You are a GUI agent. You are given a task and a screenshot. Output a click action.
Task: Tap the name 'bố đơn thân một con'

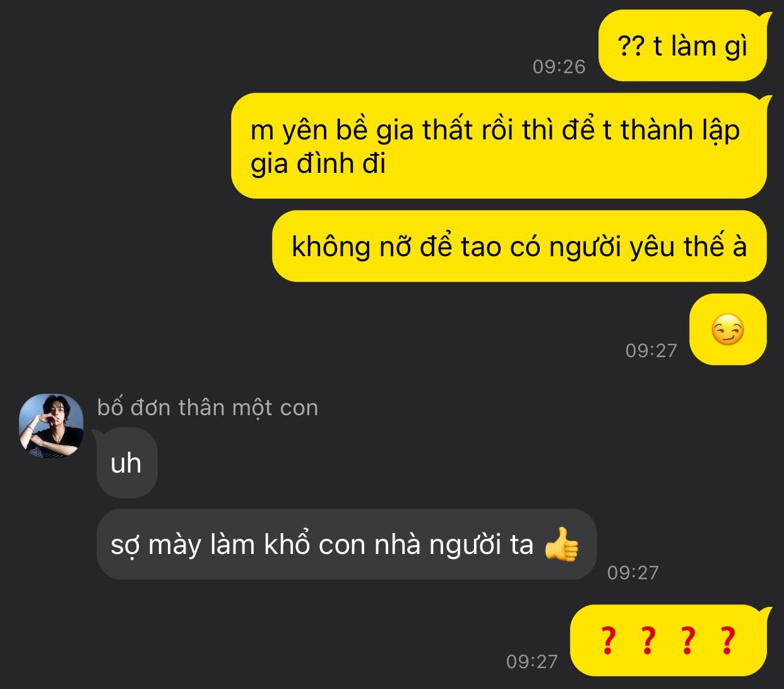point(208,408)
